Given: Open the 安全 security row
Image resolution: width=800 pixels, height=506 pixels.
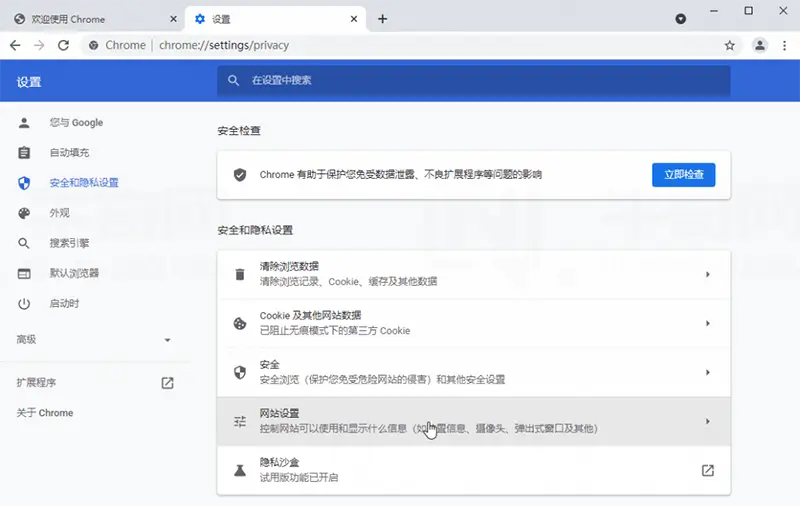Looking at the screenshot, I should pos(474,372).
